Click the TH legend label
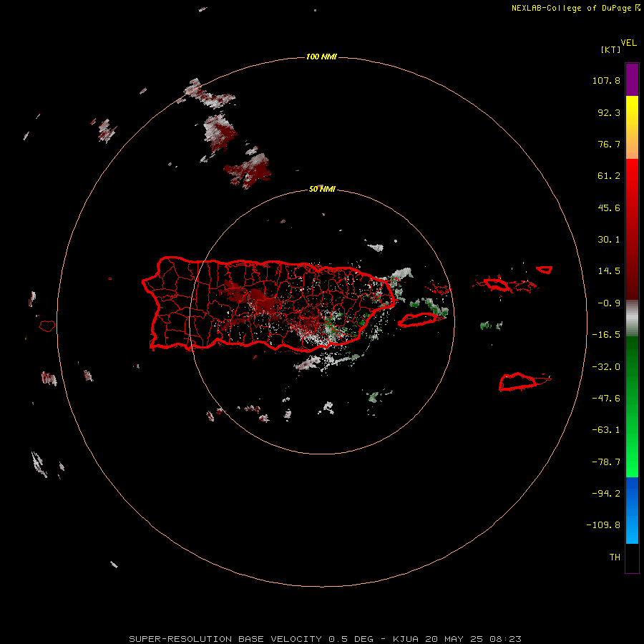Image resolution: width=644 pixels, height=644 pixels. [615, 557]
